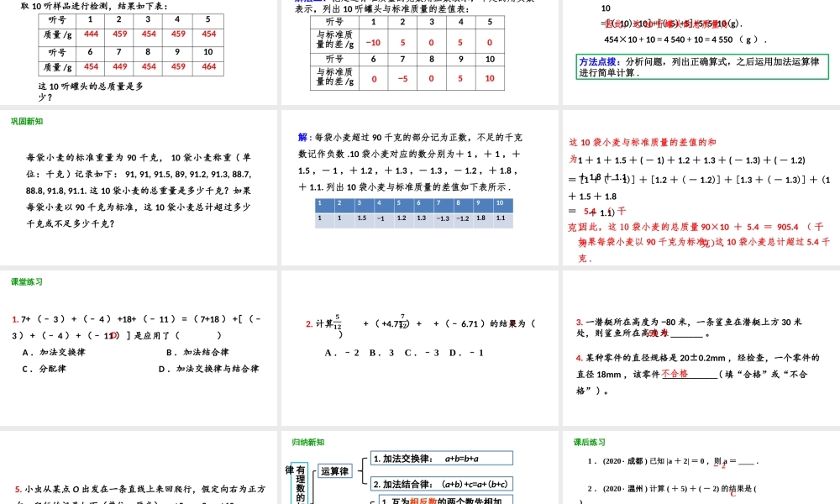Image resolution: width=840 pixels, height=504 pixels.
Task: Click the 加法结合律 (a+b)+c=a+(b+c) box
Action: (x=441, y=484)
